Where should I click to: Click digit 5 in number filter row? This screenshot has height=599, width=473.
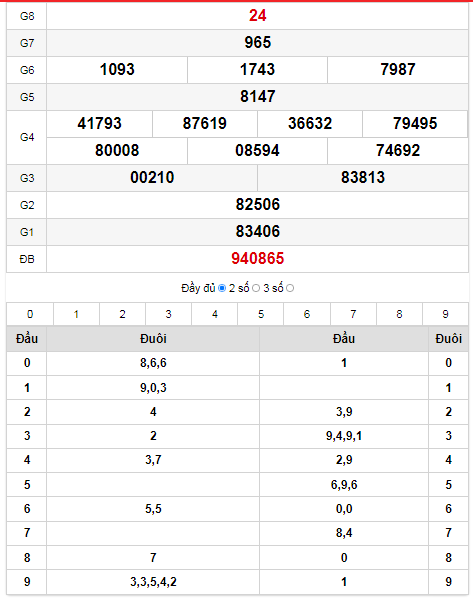tap(261, 314)
